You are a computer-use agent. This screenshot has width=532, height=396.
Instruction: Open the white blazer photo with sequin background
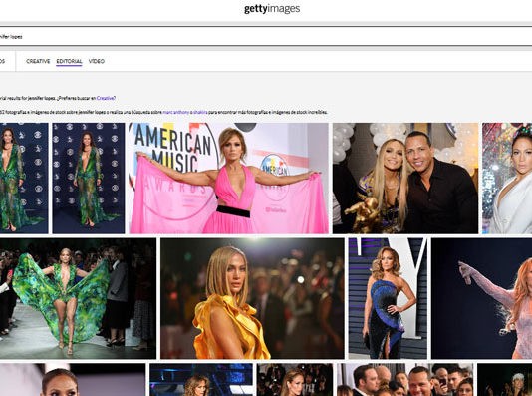click(x=507, y=179)
